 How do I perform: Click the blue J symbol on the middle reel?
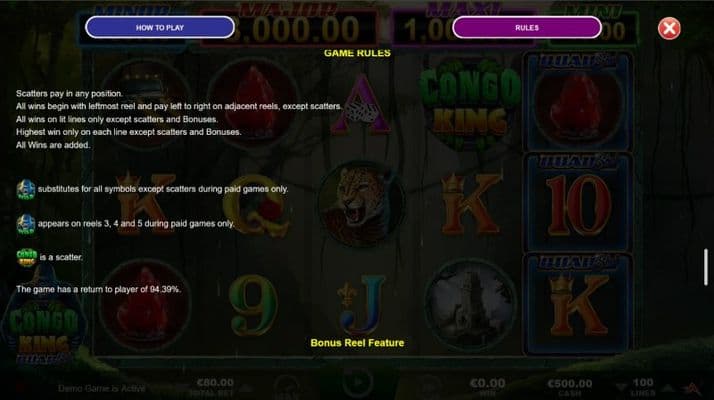tap(362, 304)
